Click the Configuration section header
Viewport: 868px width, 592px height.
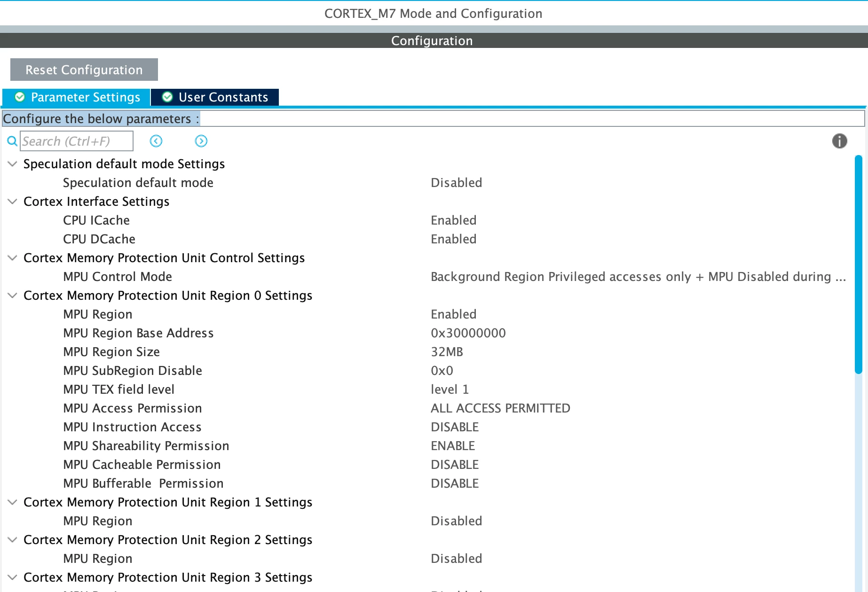(433, 40)
